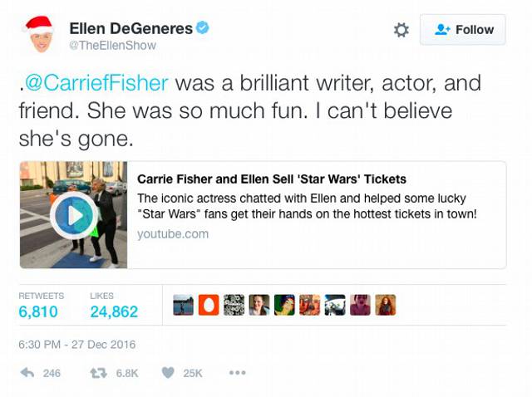Screen dimensions: 532x397
Task: Click the orange egg avatar
Action: [209, 305]
